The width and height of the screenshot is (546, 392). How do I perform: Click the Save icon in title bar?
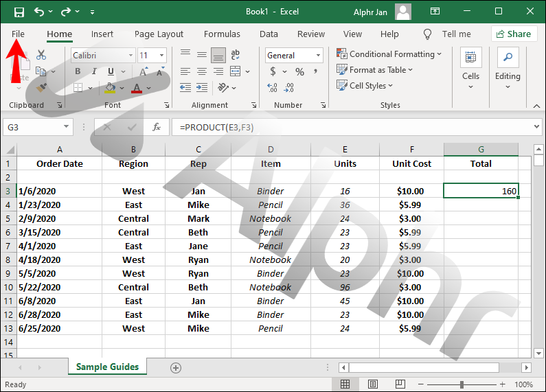coord(19,12)
